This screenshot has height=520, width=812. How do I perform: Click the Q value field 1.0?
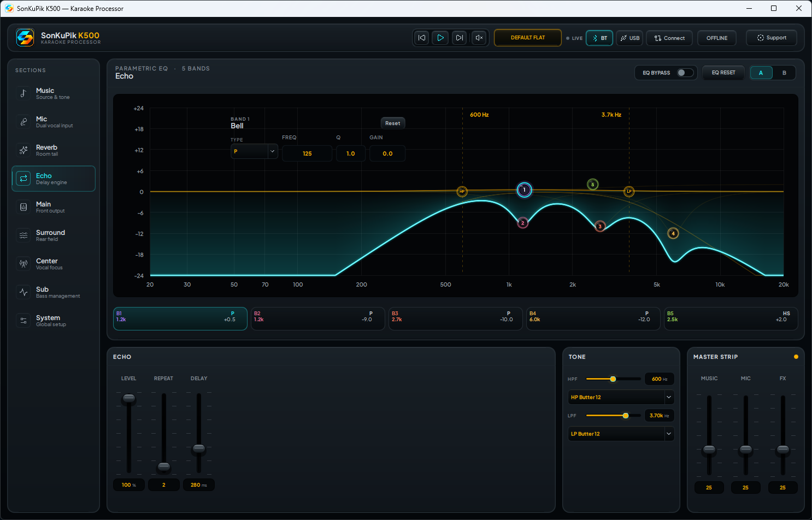tap(351, 153)
